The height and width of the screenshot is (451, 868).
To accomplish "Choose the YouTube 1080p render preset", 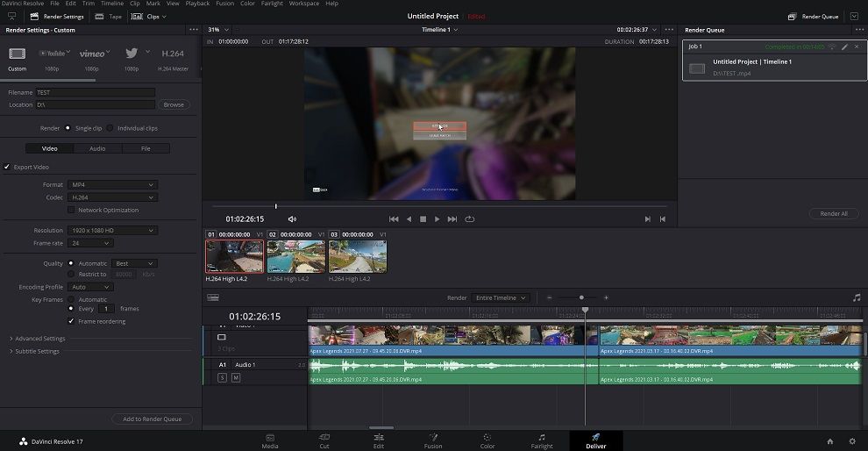I will [53, 54].
